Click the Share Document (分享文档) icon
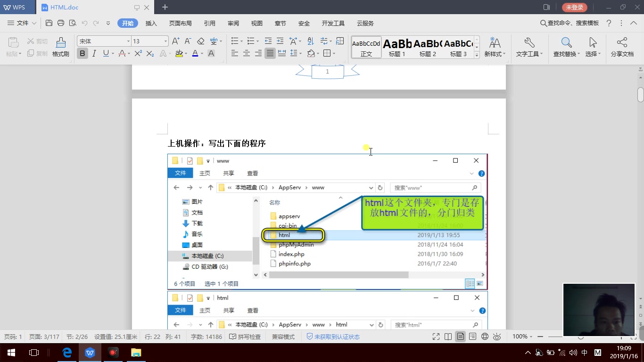The image size is (644, 362). 622,47
